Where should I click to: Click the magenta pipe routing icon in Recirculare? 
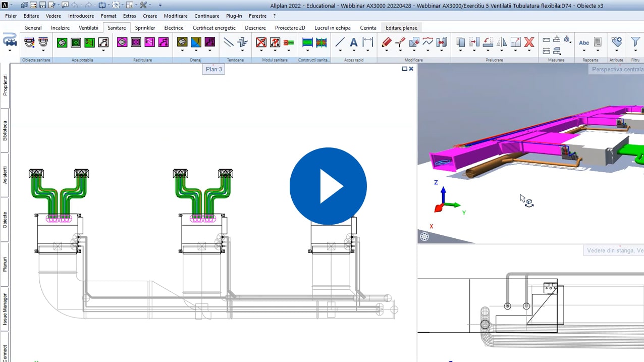pos(163,43)
